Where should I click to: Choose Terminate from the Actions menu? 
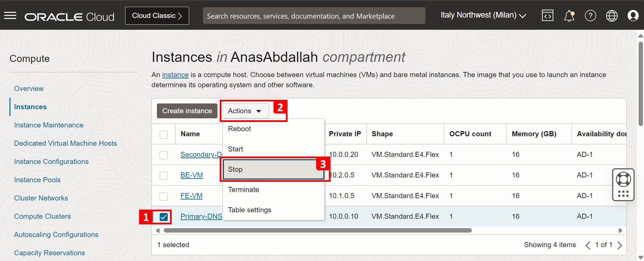point(273,190)
